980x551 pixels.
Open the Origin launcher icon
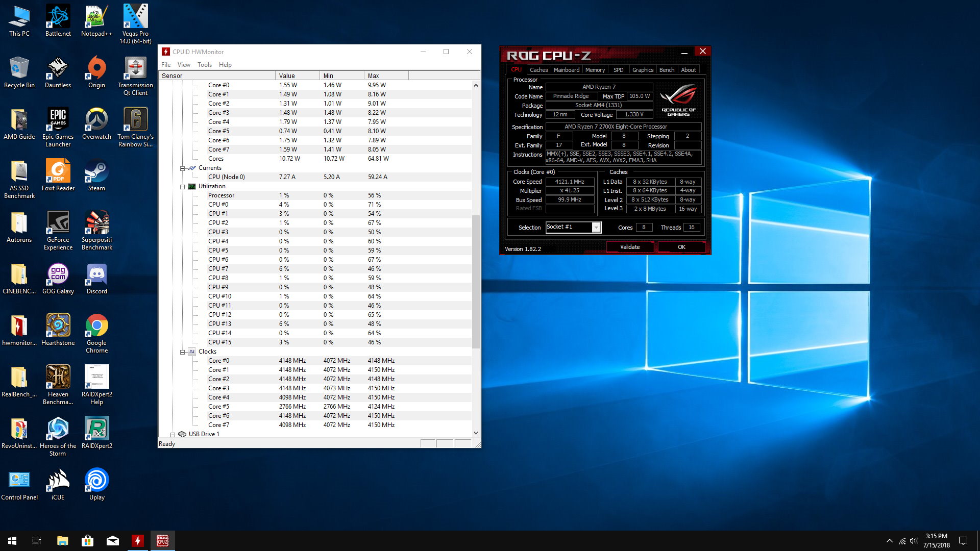pyautogui.click(x=96, y=72)
